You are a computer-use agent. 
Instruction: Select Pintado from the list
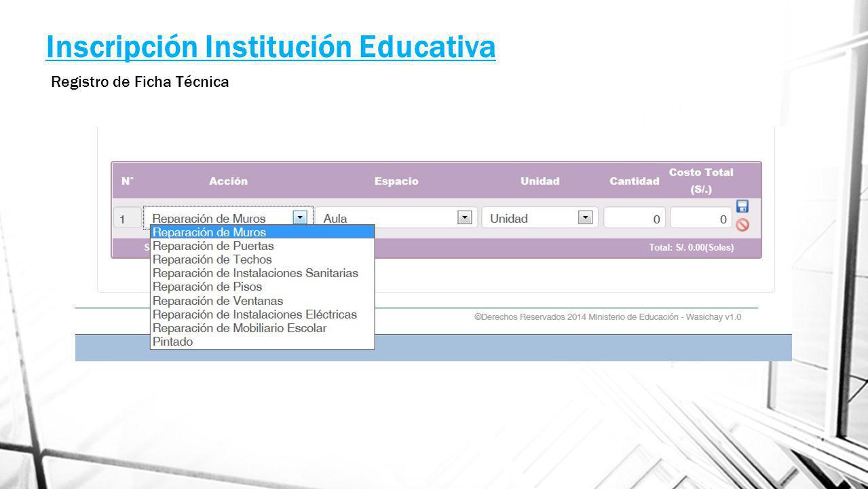tap(263, 342)
